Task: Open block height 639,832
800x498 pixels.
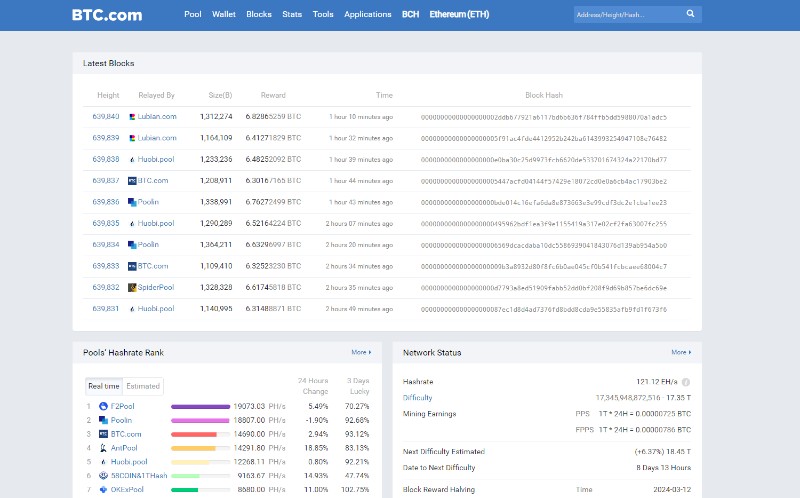Action: pyautogui.click(x=106, y=287)
